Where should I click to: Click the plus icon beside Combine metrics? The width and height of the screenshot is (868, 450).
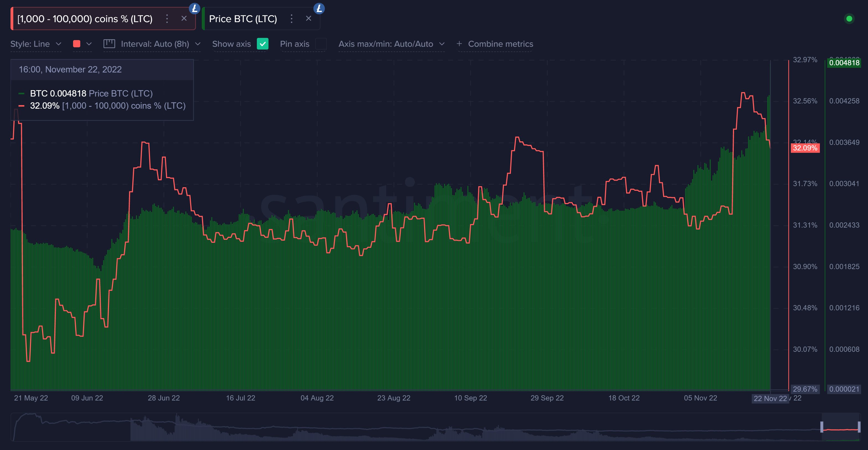(459, 44)
